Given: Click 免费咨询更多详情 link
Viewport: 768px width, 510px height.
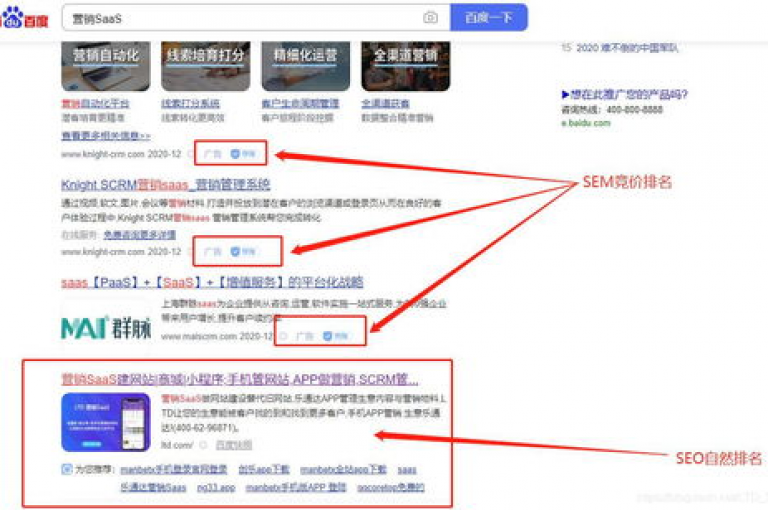Looking at the screenshot, I should coord(140,235).
